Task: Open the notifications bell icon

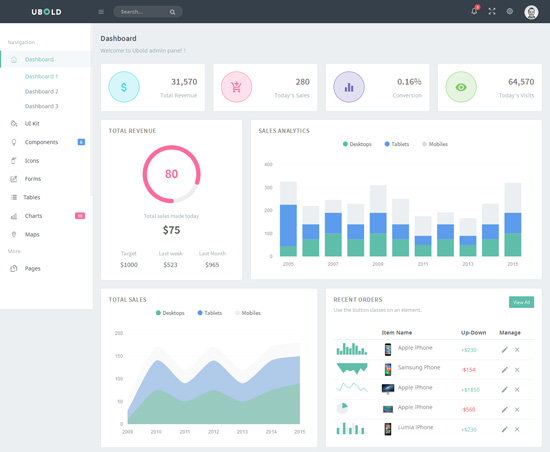Action: (474, 11)
